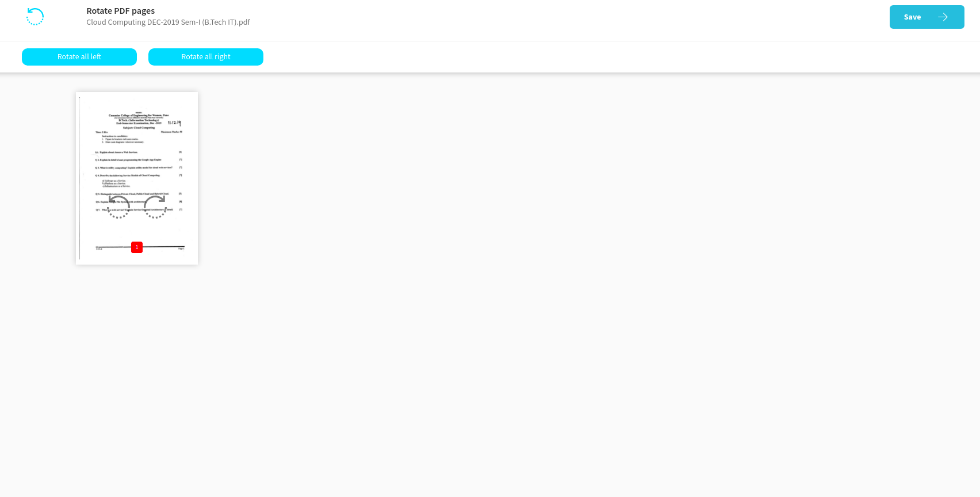Click the red page number 1 badge

(137, 247)
